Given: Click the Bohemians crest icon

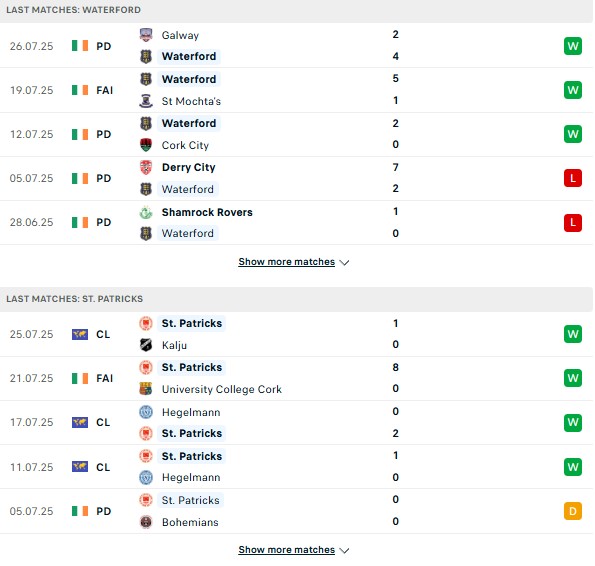Looking at the screenshot, I should 146,522.
